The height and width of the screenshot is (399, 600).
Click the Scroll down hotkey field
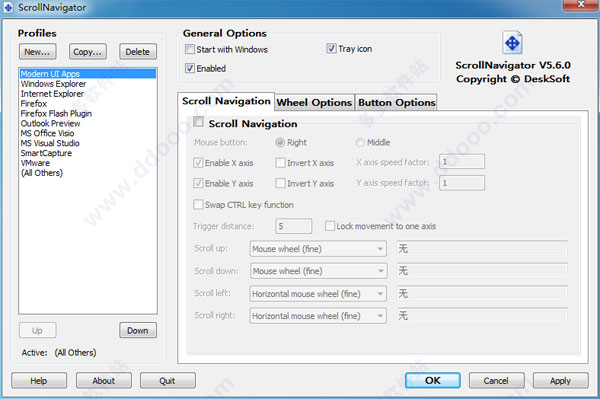pos(482,271)
